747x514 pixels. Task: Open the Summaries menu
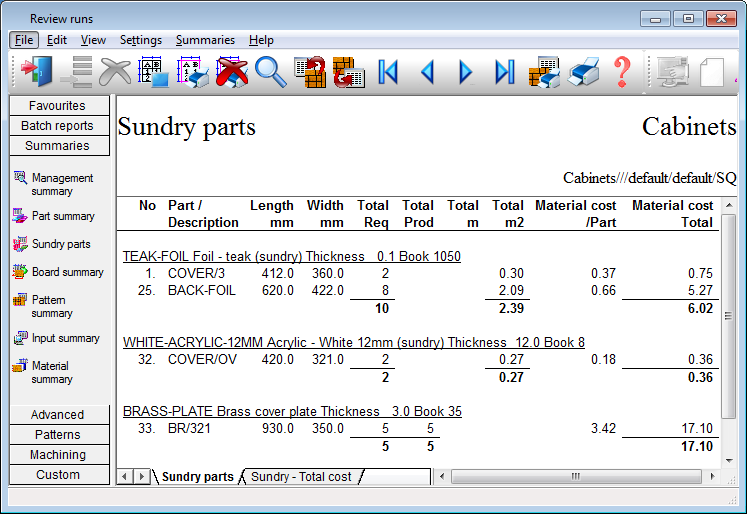tap(205, 40)
